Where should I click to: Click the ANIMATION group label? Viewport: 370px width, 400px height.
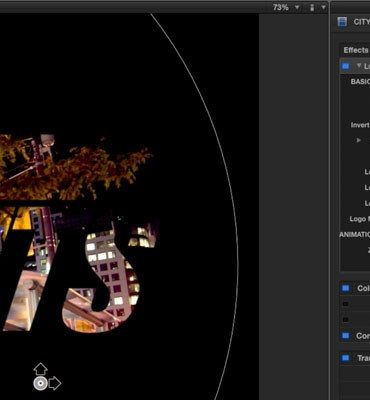tap(355, 235)
